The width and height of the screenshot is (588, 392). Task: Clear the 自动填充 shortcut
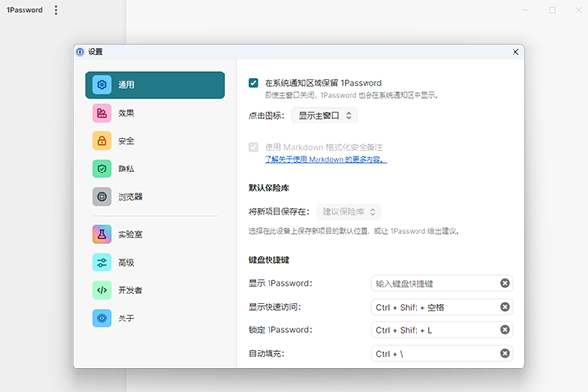click(505, 354)
